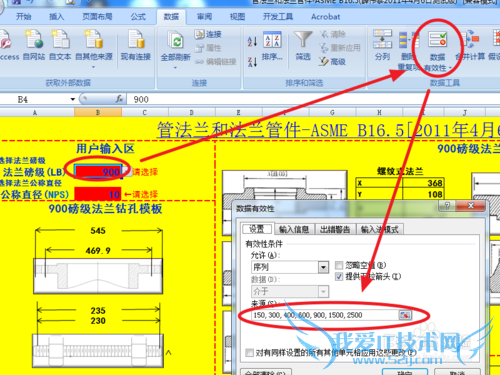Switch to 输入信息 tab in dialog
The image size is (500, 375).
click(294, 229)
